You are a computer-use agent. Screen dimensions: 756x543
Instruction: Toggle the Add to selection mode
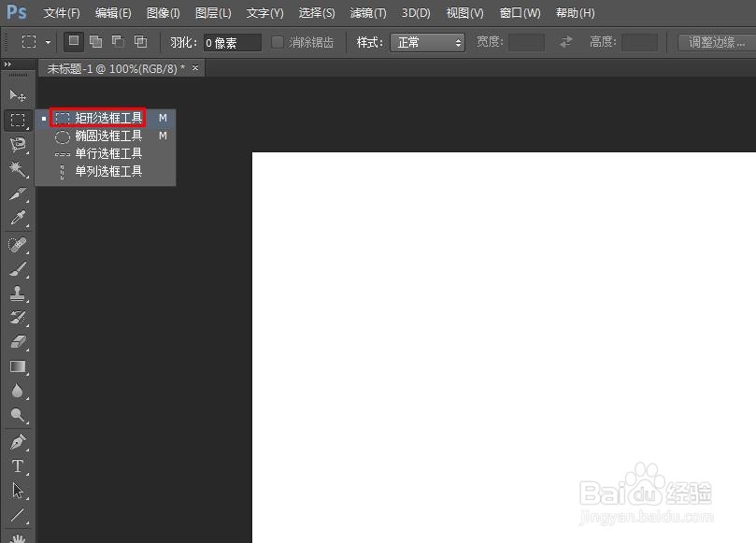pos(94,42)
